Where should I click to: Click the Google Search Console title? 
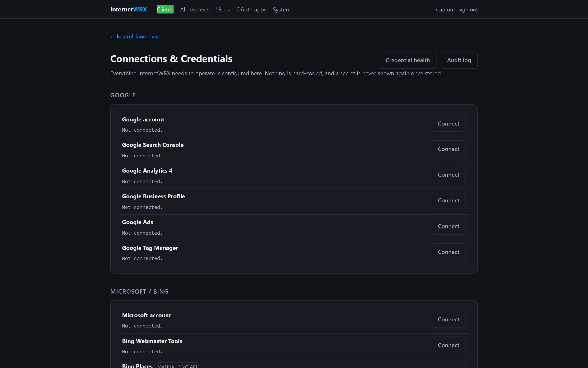pos(153,145)
